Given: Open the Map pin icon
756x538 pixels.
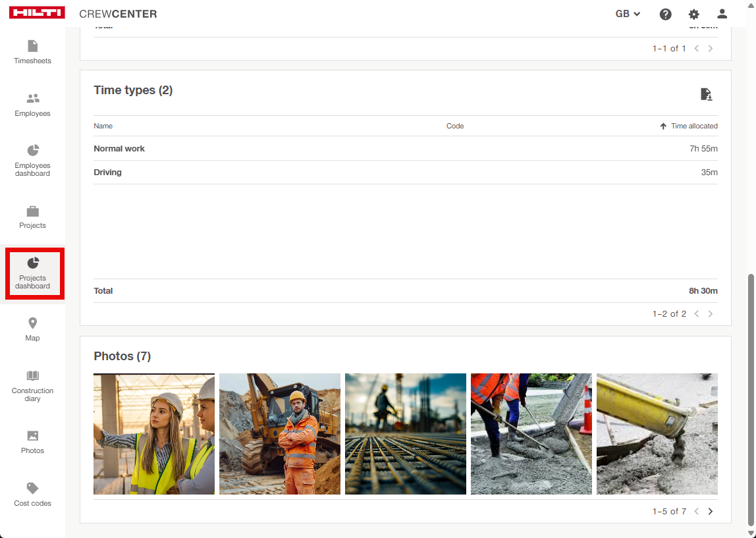Looking at the screenshot, I should (x=32, y=323).
